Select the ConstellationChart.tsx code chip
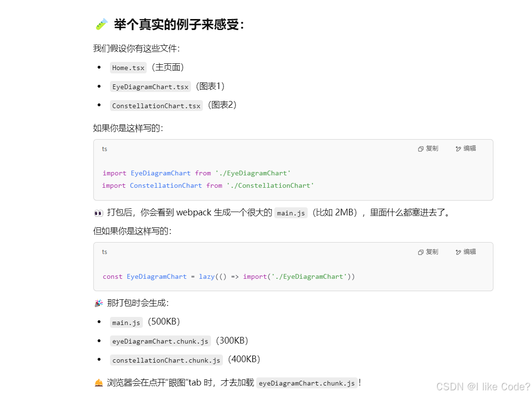Viewport: 532px width, 396px height. coord(156,105)
